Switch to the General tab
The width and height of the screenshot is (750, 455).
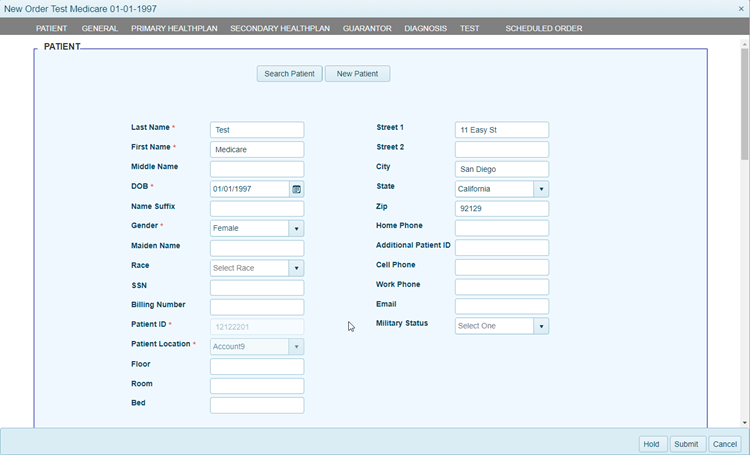99,28
